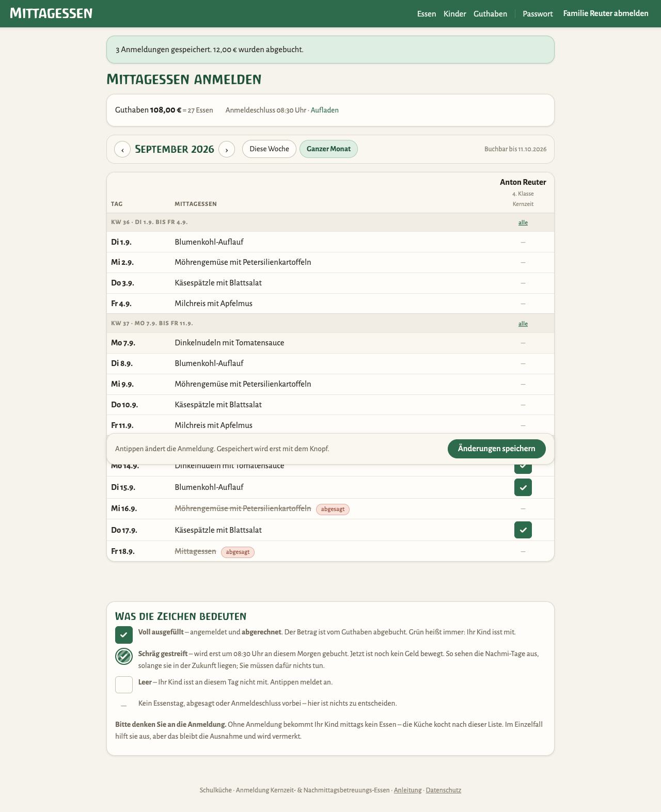Select all days in KW 37
Screen dimensions: 661x812
[x=523, y=324]
